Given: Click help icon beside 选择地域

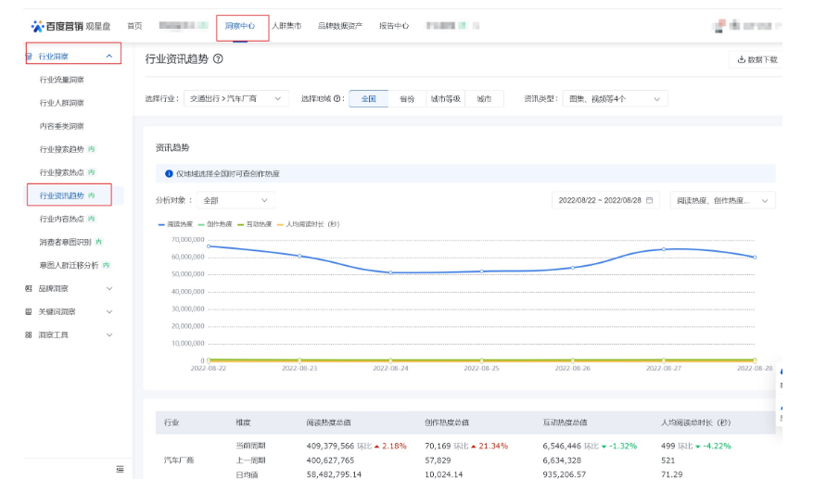Looking at the screenshot, I should [x=337, y=99].
